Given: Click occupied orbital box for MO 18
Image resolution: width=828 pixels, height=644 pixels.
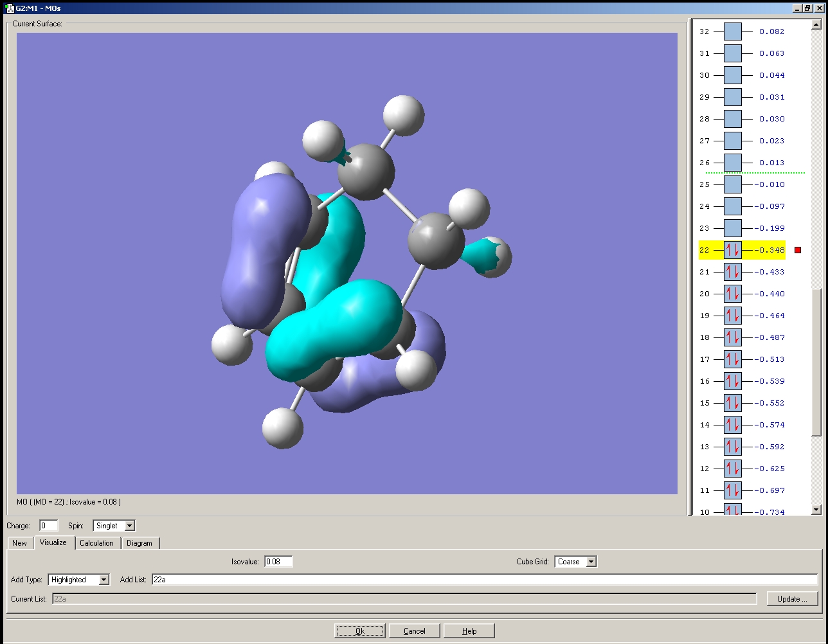Looking at the screenshot, I should coord(733,337).
